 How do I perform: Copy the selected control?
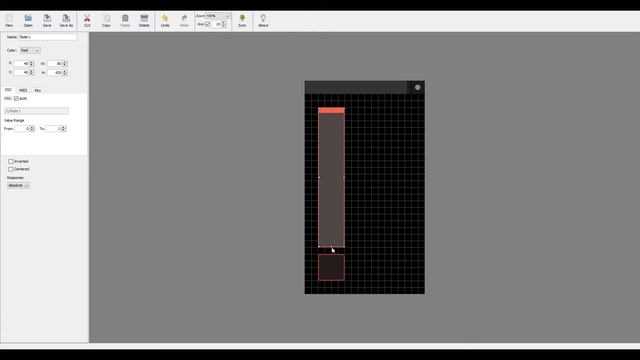(x=106, y=20)
